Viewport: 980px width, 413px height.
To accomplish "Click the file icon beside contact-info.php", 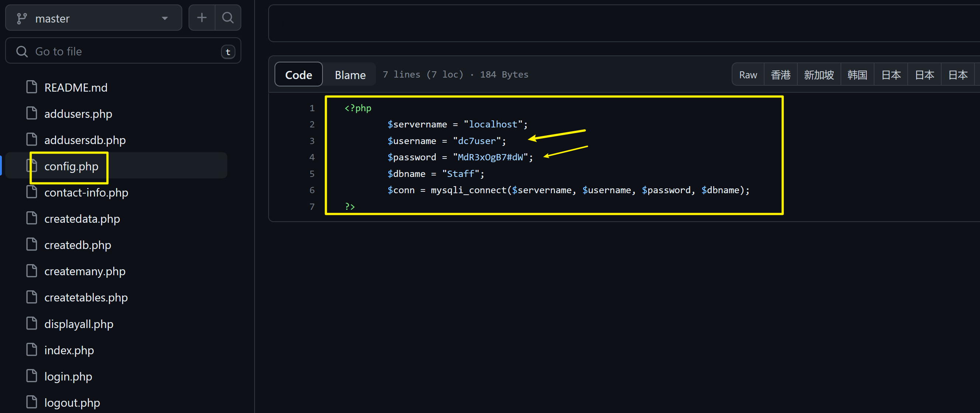I will click(x=32, y=192).
